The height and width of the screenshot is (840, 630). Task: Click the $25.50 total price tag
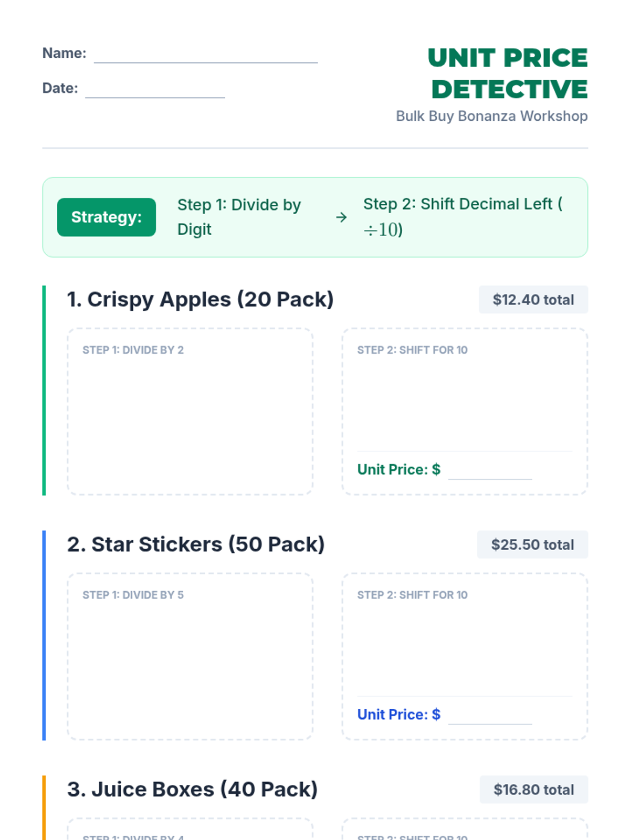pos(532,545)
